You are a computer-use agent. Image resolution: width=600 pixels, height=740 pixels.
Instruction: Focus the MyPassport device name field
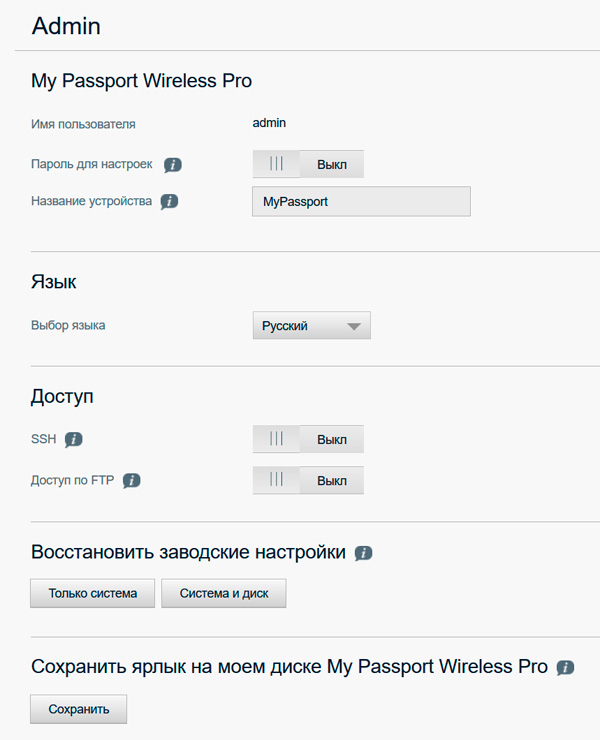[361, 201]
